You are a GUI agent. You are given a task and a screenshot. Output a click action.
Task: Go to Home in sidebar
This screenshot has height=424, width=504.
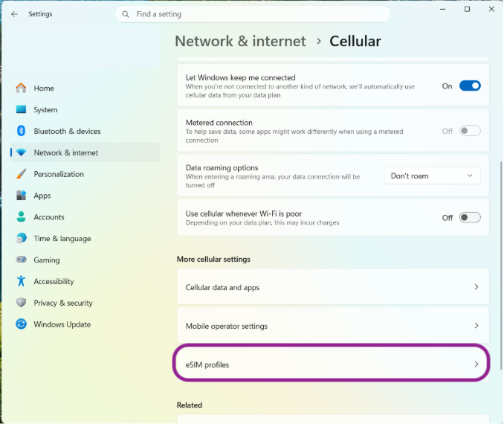click(85, 88)
